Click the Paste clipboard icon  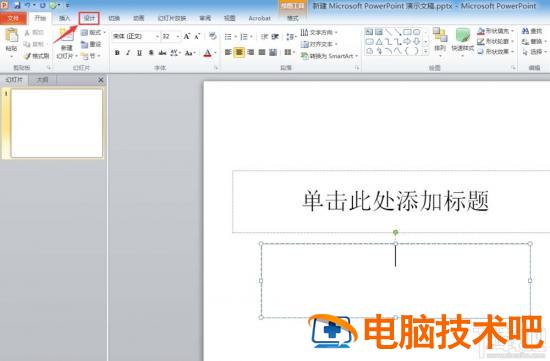(12, 36)
